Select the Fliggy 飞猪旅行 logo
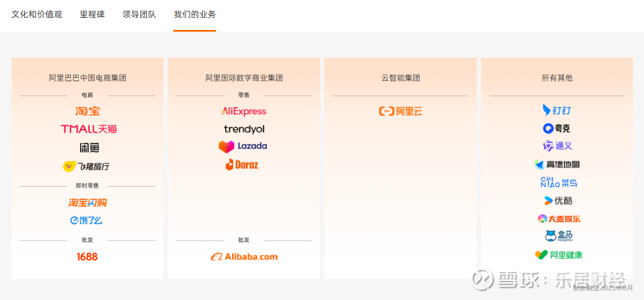Viewport: 644px width, 300px height. [86, 166]
